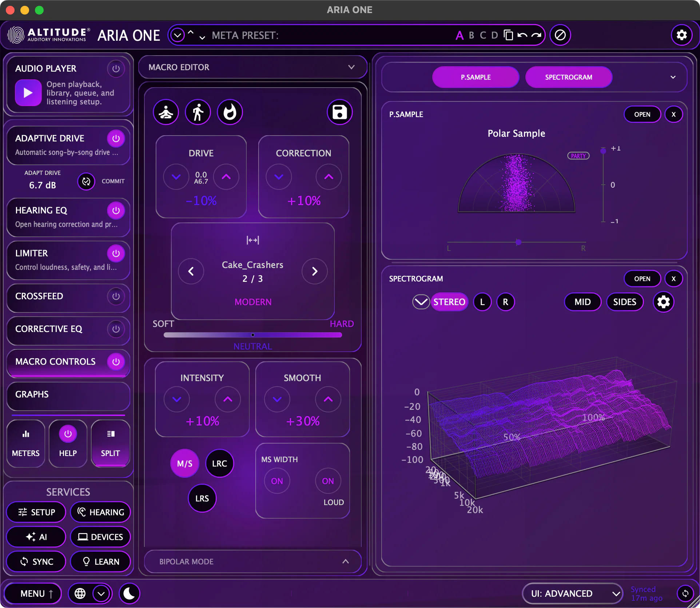Adjust the Soft to Hard slider handle

click(253, 335)
